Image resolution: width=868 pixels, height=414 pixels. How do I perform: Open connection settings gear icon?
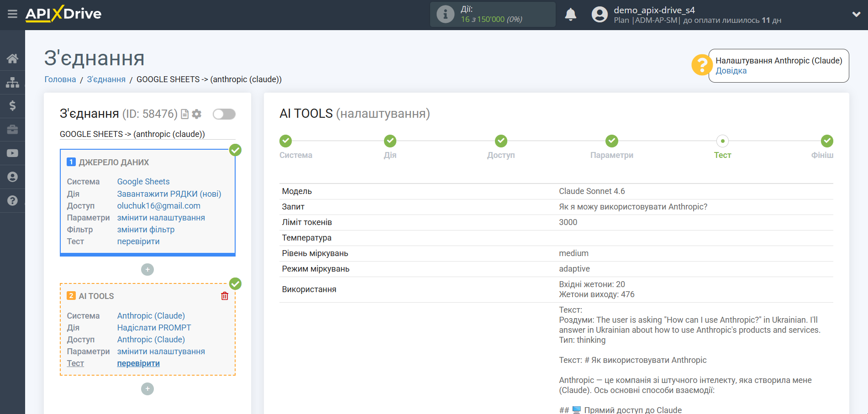coord(197,114)
